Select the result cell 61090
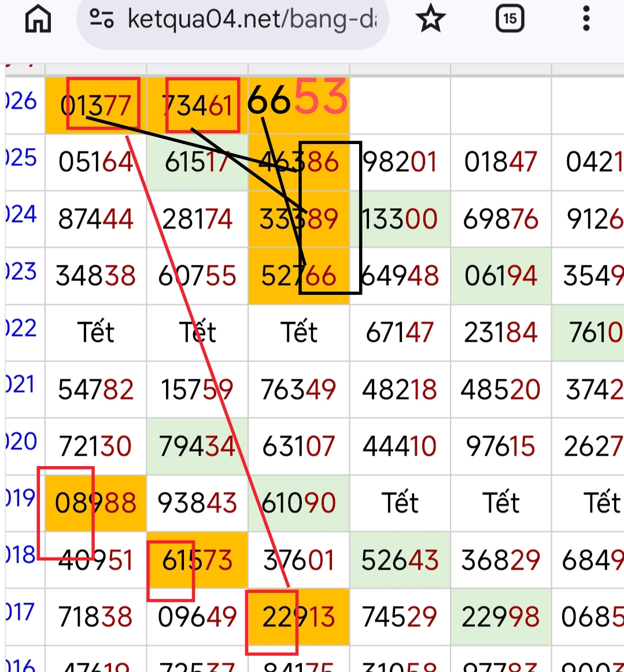Screen dimensions: 624x672 coord(299,503)
